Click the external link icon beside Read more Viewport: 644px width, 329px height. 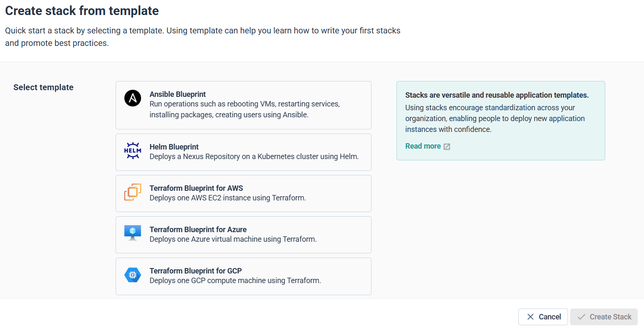[447, 147]
